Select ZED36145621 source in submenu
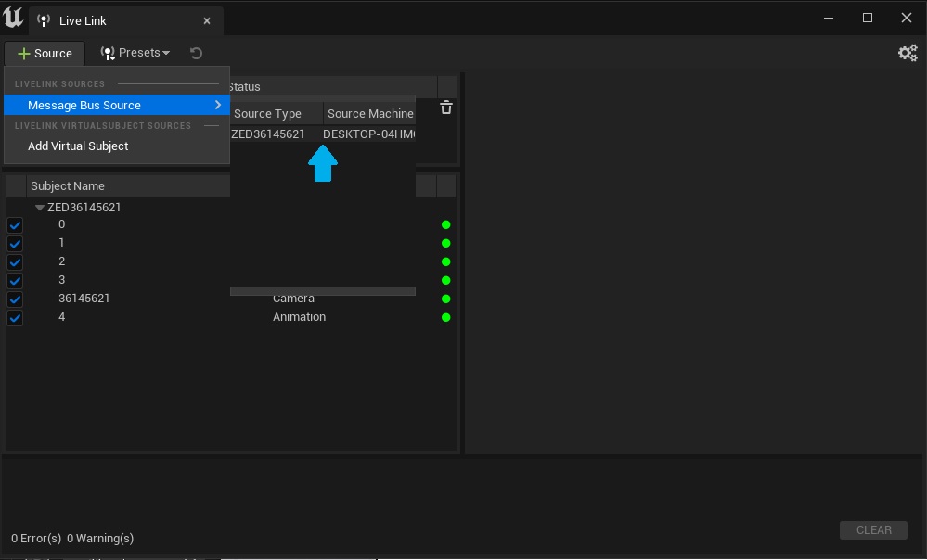This screenshot has height=560, width=927. point(268,134)
